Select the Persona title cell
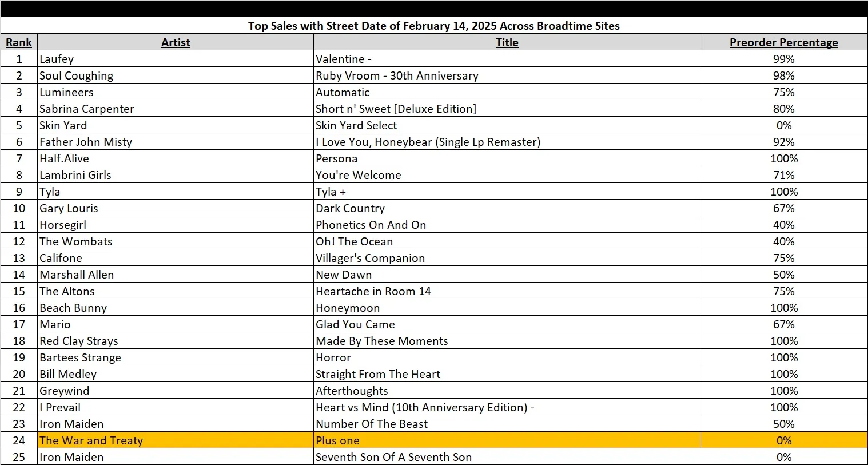 click(507, 158)
